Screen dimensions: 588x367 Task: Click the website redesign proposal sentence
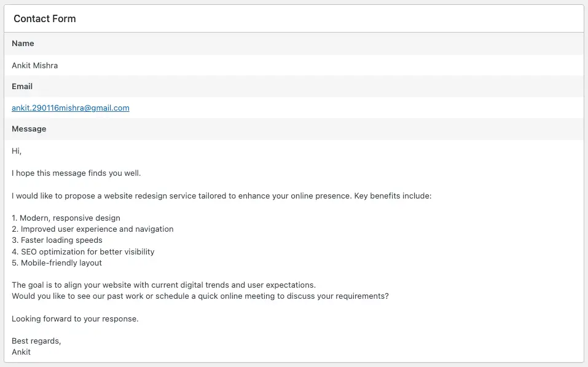[x=222, y=195]
